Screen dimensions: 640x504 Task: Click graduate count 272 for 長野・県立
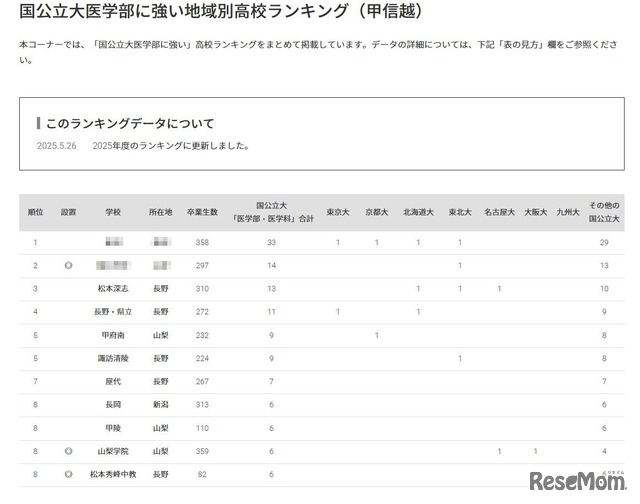202,312
